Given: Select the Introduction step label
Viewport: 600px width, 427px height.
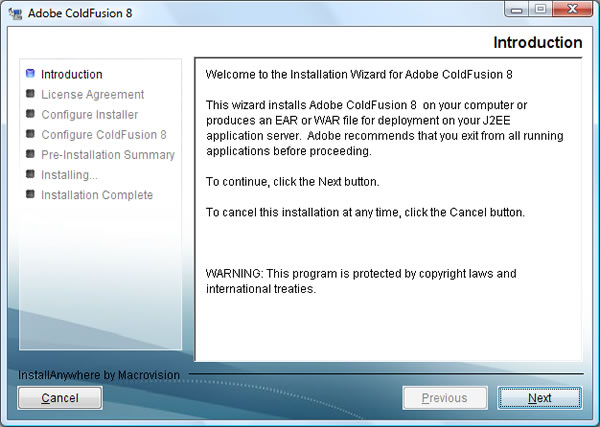Looking at the screenshot, I should tap(72, 74).
